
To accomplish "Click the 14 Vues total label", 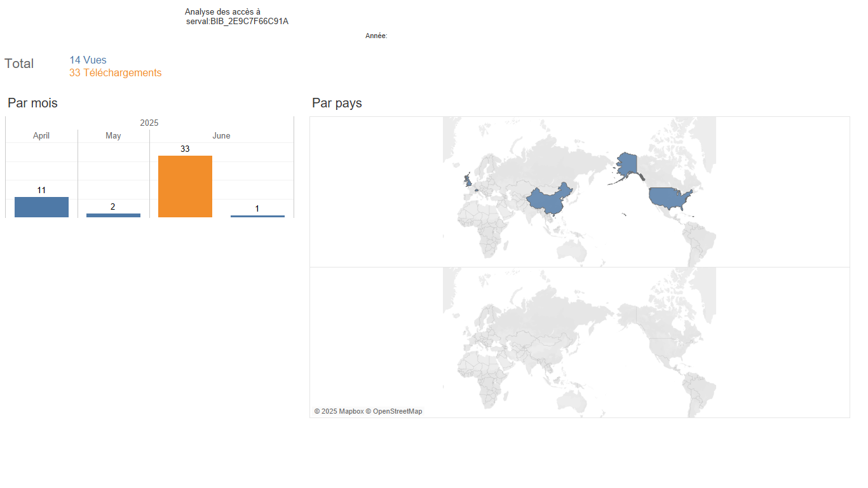I will pos(88,60).
